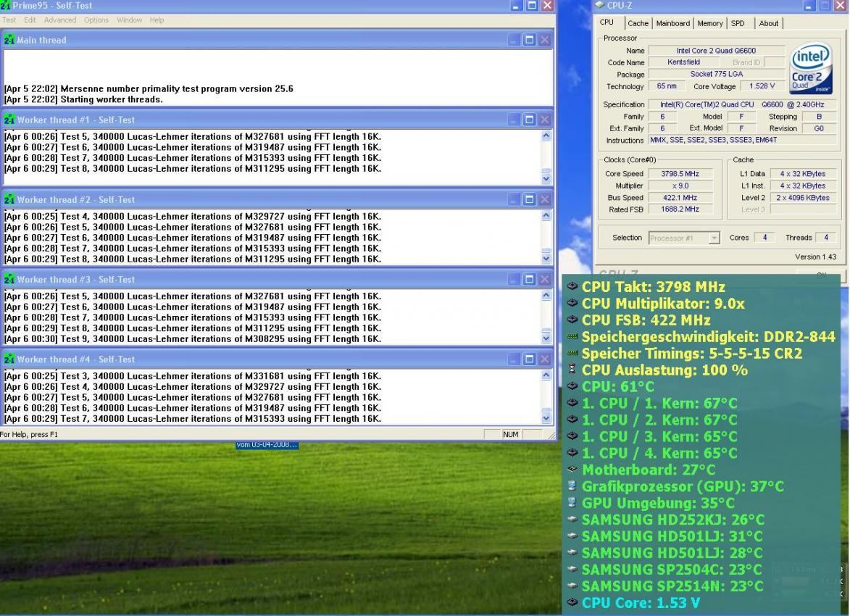Screen dimensions: 850x616
Task: Click the scroll-up arrow in Worker thread #1
Action: pos(546,136)
